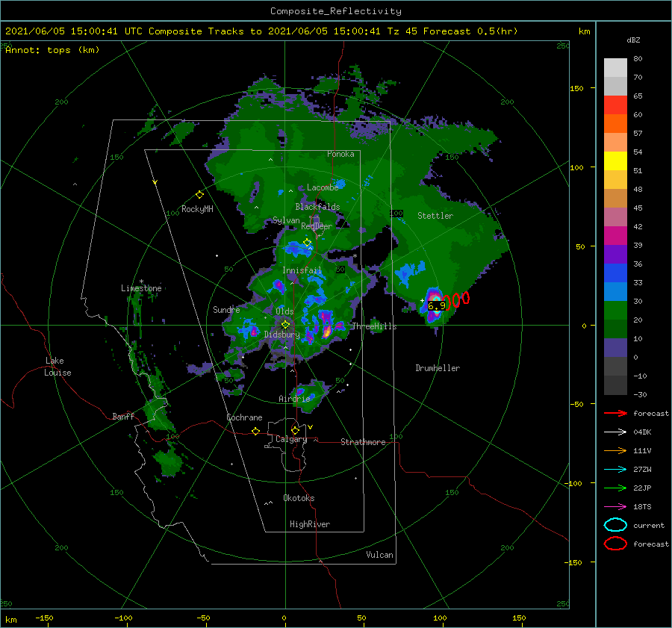
Task: Click the HighRiver city label
Action: click(310, 524)
